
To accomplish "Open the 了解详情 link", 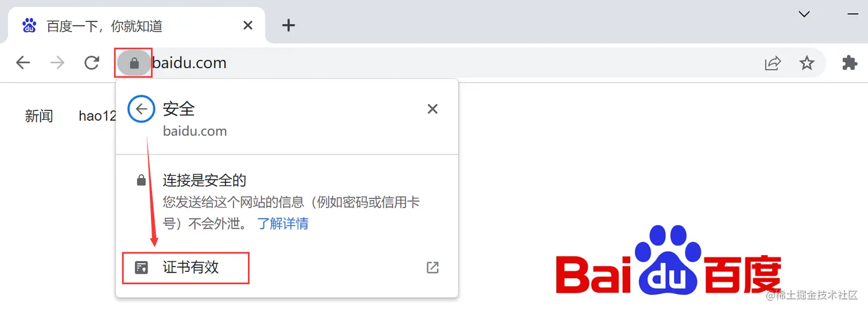I will pyautogui.click(x=283, y=223).
